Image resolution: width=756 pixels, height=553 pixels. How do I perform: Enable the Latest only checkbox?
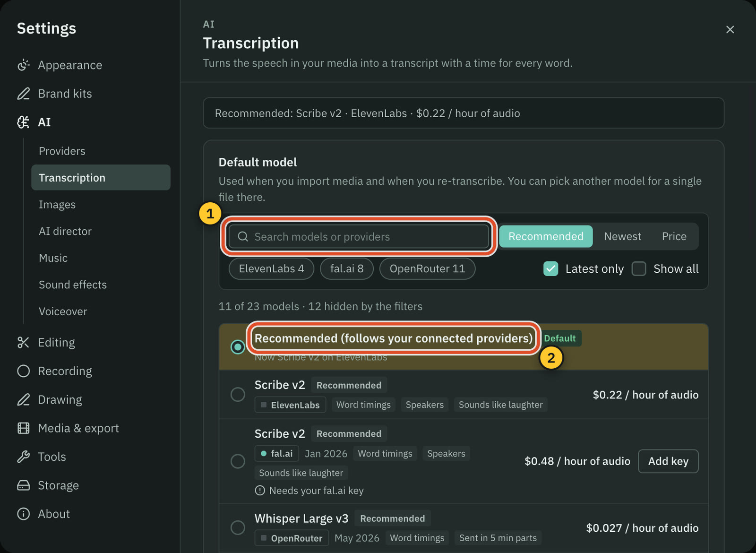point(551,269)
